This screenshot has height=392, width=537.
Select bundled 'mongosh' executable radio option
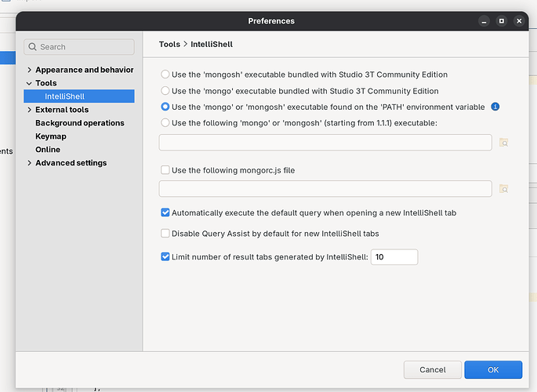(x=165, y=74)
